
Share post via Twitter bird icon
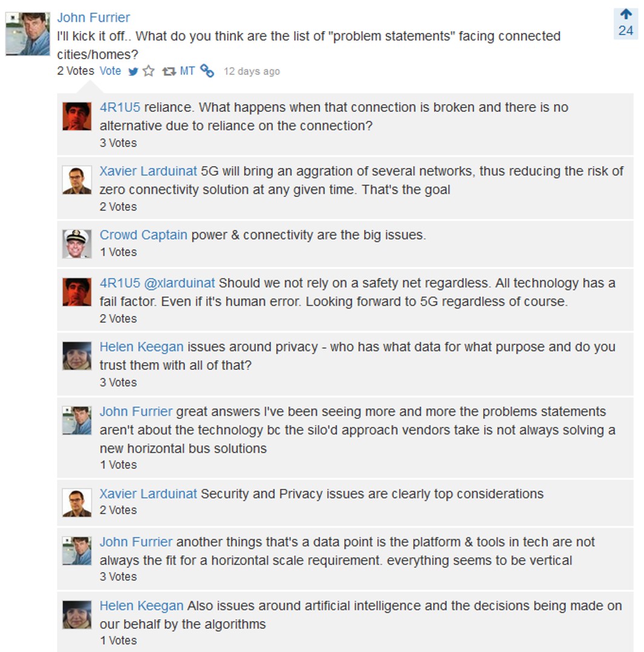133,71
